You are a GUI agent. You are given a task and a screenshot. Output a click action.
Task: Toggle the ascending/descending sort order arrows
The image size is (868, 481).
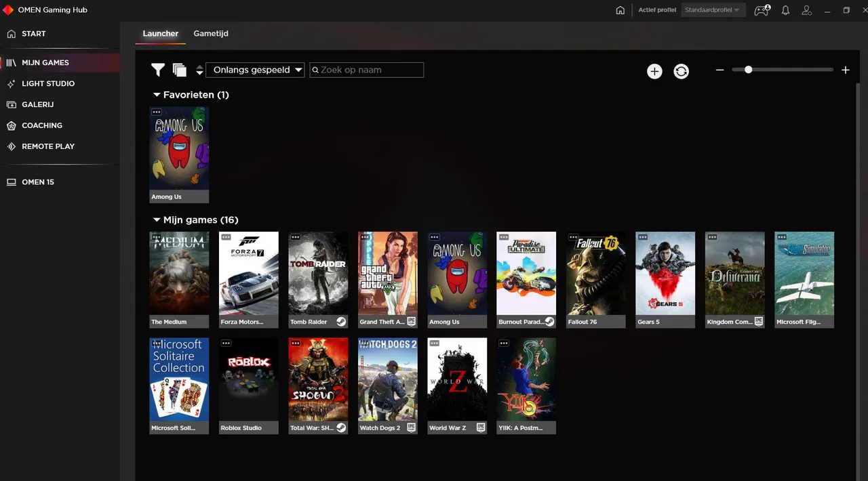click(x=199, y=70)
